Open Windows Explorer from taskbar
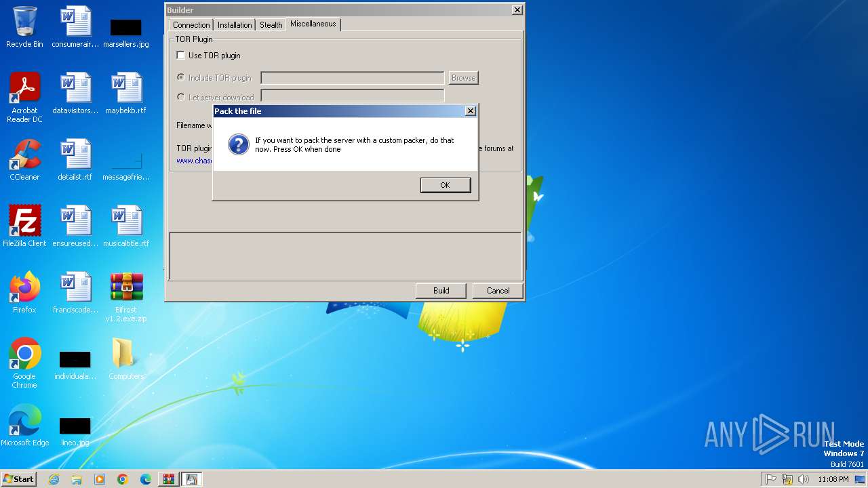The image size is (868, 488). 77,479
